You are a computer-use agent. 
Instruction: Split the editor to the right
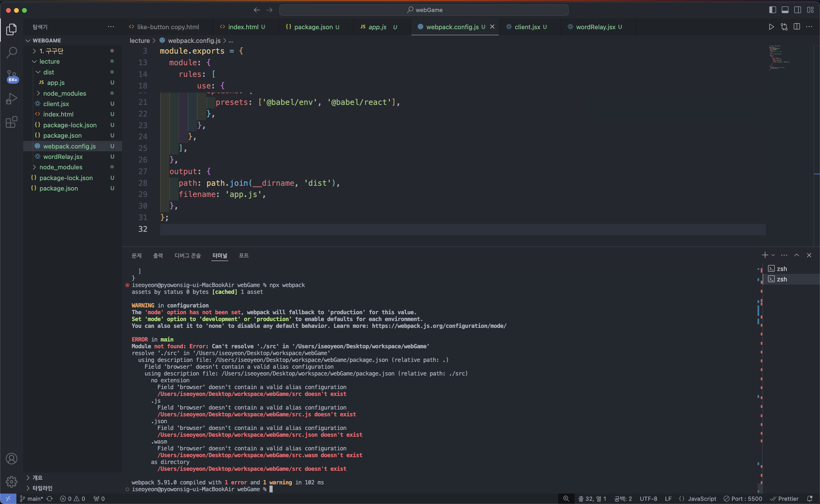(x=797, y=27)
